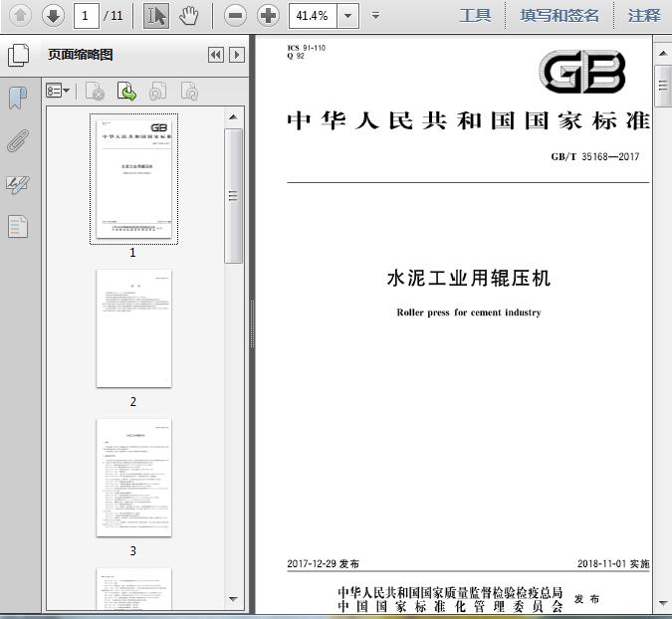
Task: Open the Bookmarks panel in the sidebar
Action: [18, 98]
